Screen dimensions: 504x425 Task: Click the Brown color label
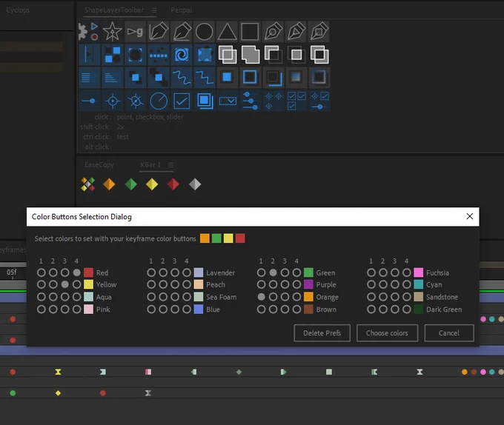[326, 309]
